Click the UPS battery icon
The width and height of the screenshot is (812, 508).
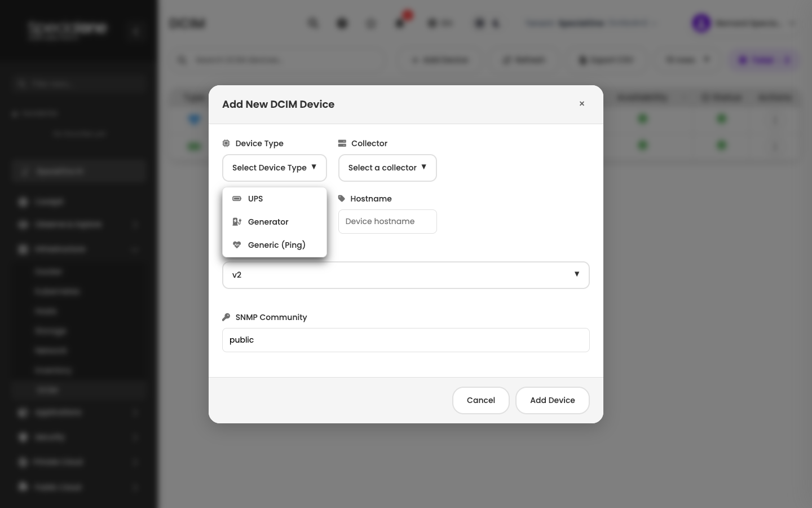coord(237,199)
